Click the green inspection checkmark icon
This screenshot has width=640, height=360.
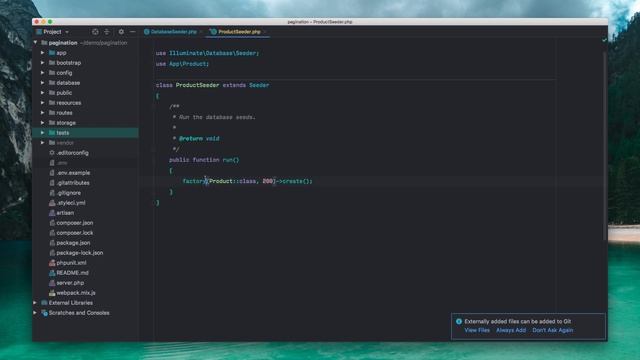coord(604,40)
